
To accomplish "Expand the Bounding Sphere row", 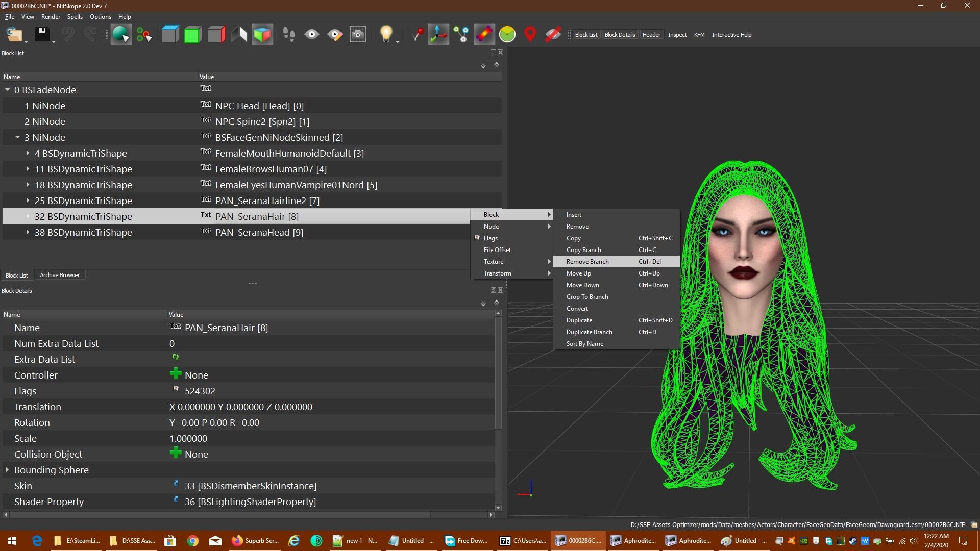I will point(7,470).
